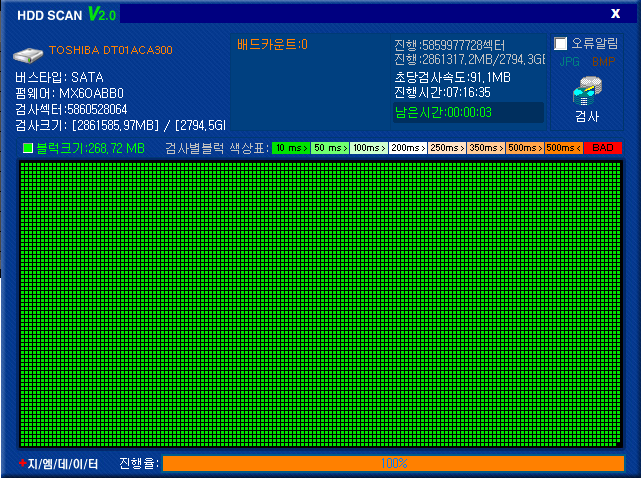Click the 블럭크기:268.72 MB text
The width and height of the screenshot is (642, 479).
click(90, 148)
